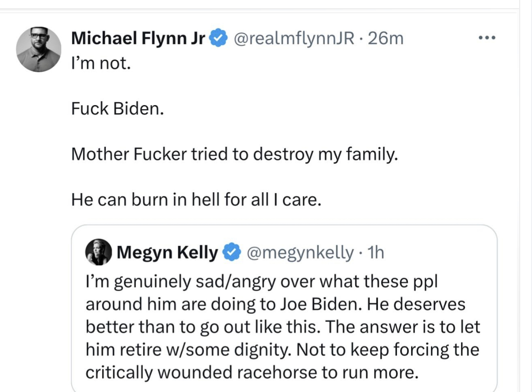The width and height of the screenshot is (532, 392).
Task: Open the Michael Flynn Jr display name
Action: click(x=139, y=39)
